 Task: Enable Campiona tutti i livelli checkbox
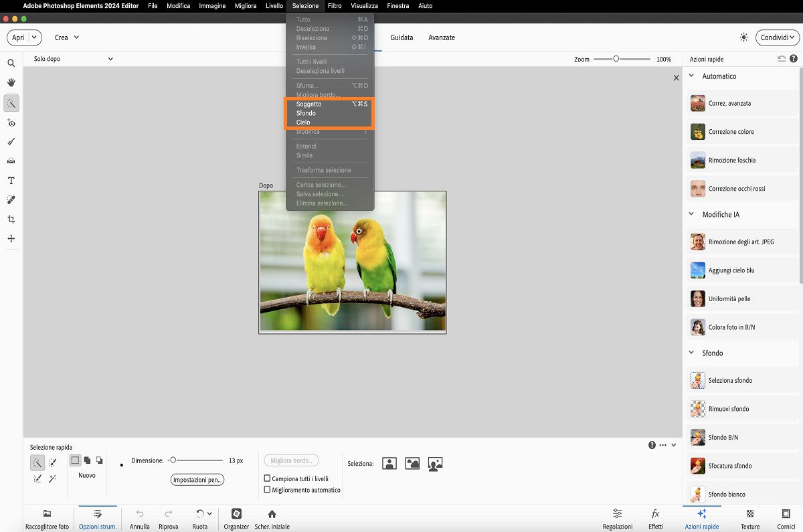point(268,478)
